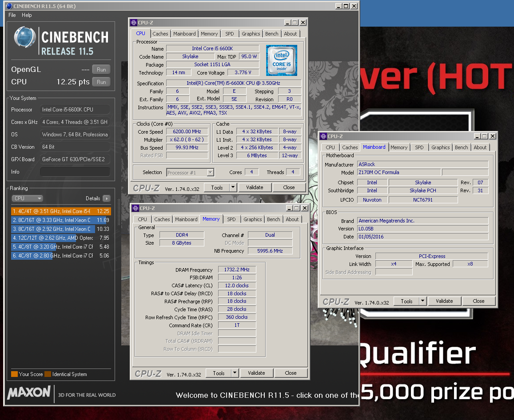Open SPD tab in Memory CPU-Z window
Screen dimensions: 514x420
click(x=231, y=219)
